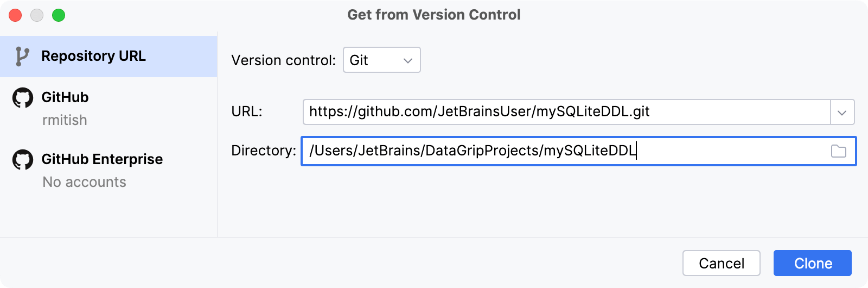The width and height of the screenshot is (868, 288).
Task: Click the GitHub Enterprise logo icon
Action: (23, 160)
